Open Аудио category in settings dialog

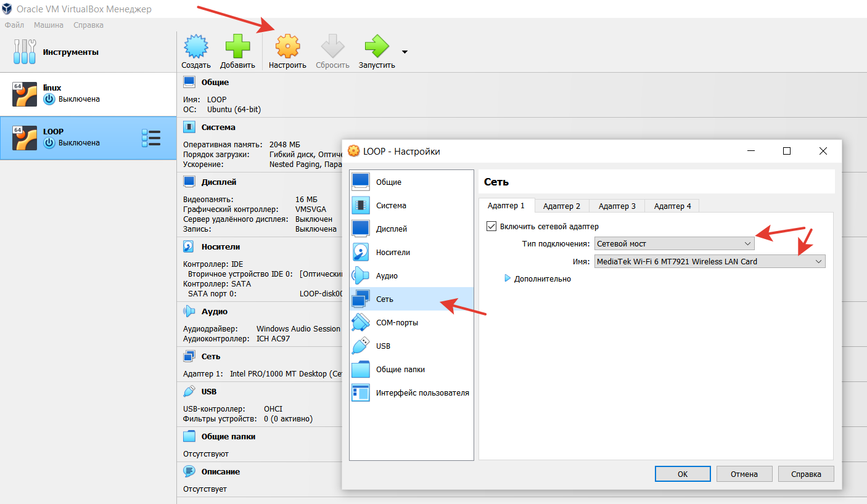coord(411,275)
